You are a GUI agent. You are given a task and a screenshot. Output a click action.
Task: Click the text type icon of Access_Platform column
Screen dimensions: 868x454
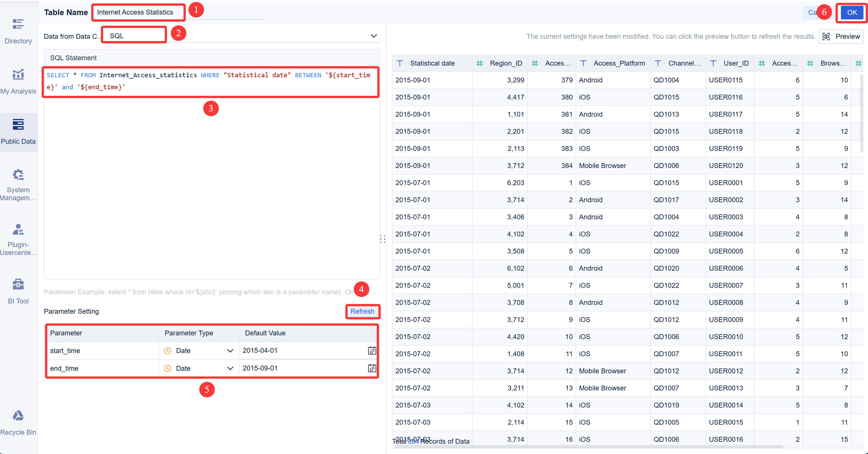click(583, 63)
